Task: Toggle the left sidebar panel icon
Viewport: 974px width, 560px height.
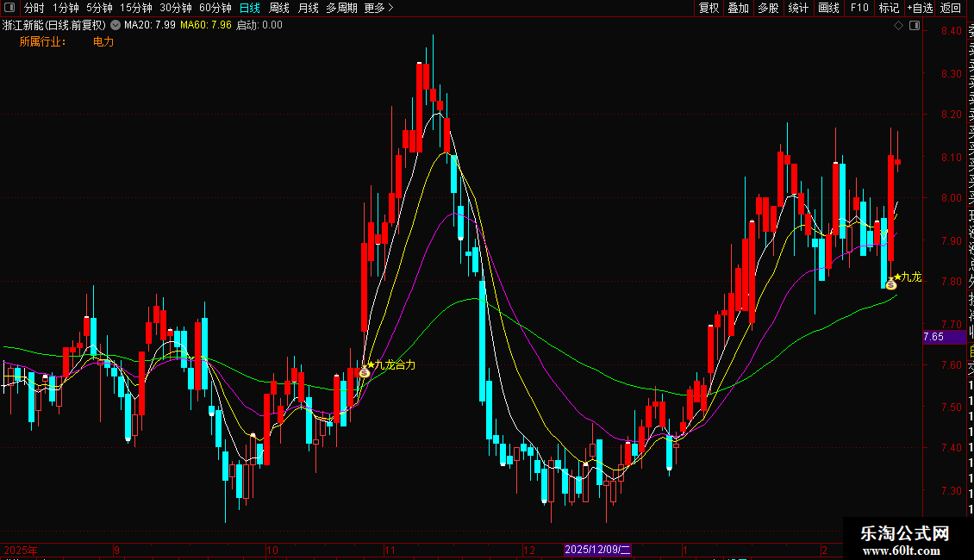Action: [x=9, y=8]
